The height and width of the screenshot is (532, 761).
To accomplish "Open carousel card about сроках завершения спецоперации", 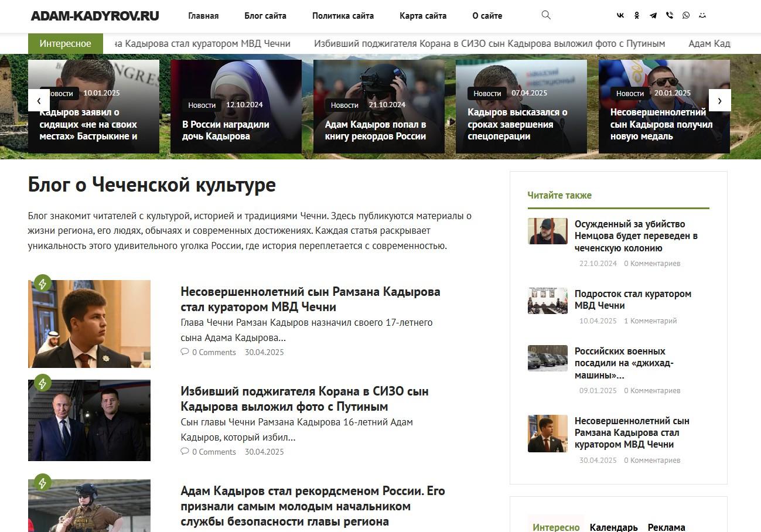I will coord(521,107).
